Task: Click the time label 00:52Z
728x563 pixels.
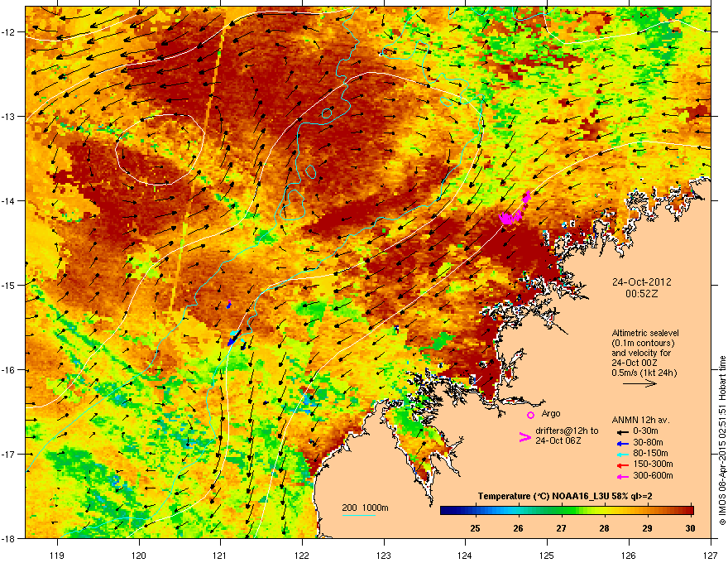Action: [641, 294]
